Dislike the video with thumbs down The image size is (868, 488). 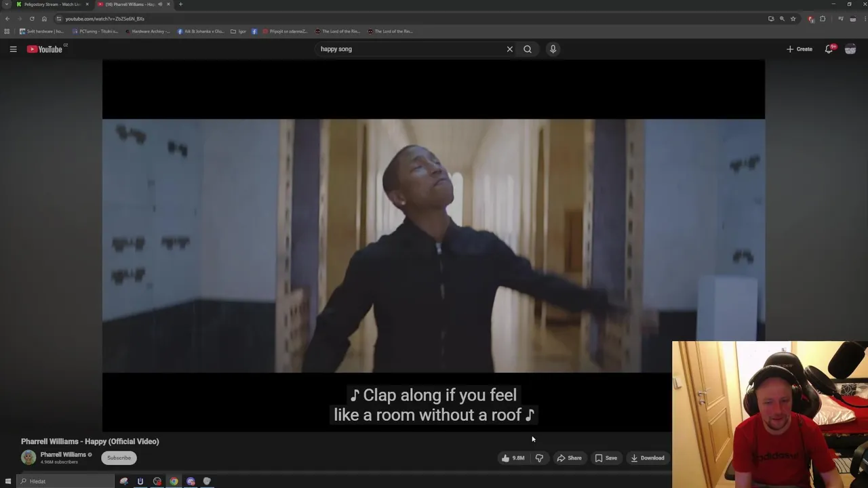(x=539, y=458)
